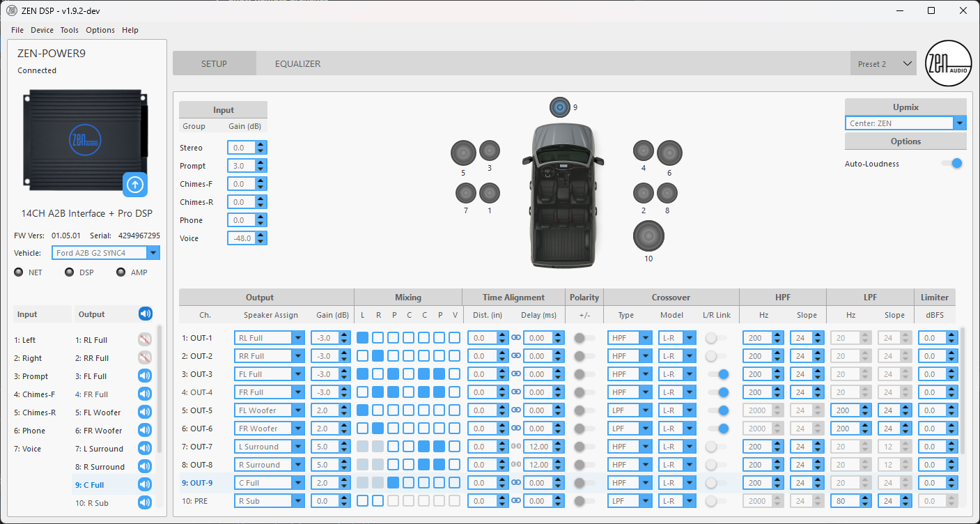
Task: Open the Upmix Center: ZEN dropdown
Action: coord(906,123)
